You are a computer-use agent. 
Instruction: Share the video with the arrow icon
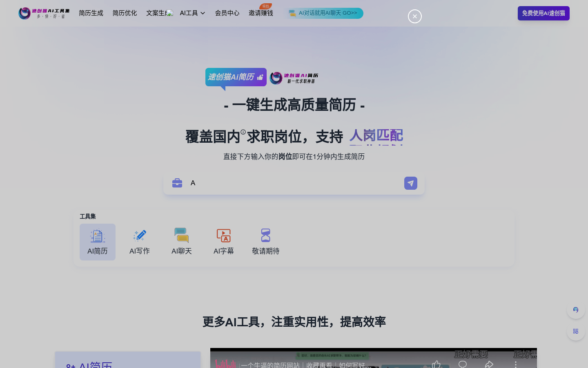[x=489, y=364]
